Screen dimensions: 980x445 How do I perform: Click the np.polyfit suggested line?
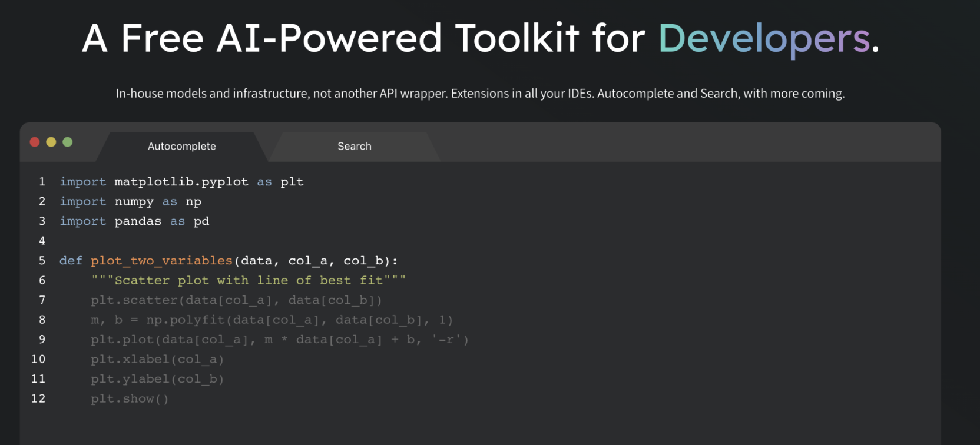pos(272,320)
